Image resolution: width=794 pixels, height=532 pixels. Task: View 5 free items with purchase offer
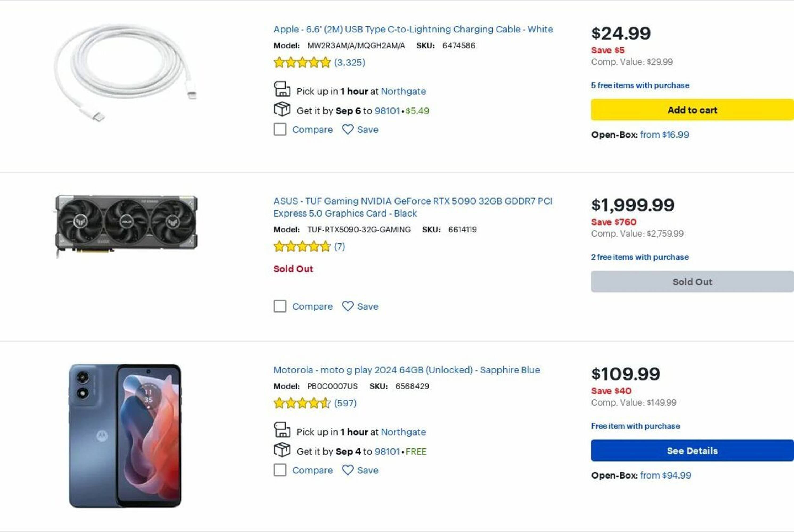click(640, 85)
